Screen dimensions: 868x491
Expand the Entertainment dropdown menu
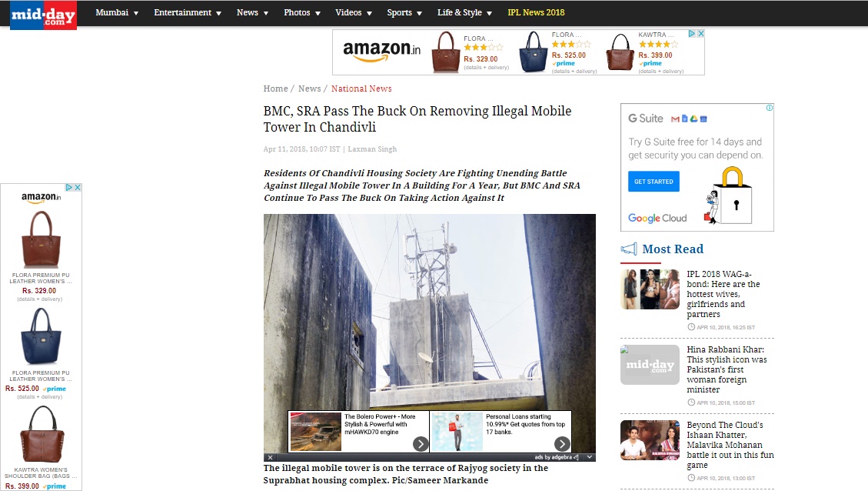tap(188, 12)
